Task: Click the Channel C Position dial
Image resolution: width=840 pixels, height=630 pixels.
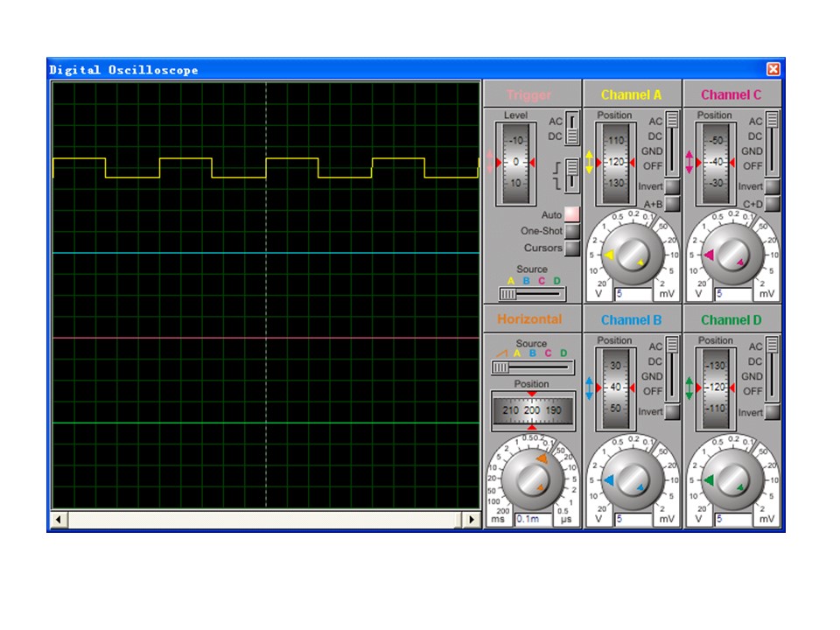Action: 715,163
